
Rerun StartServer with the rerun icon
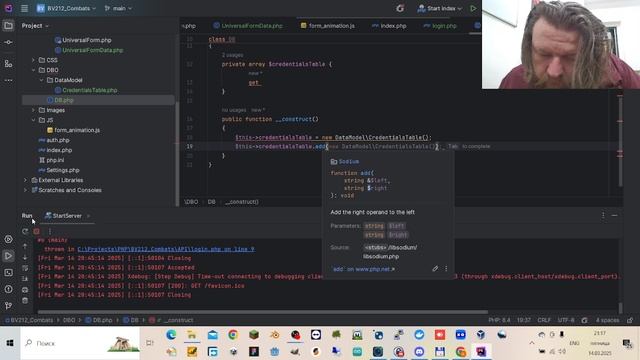(x=25, y=231)
